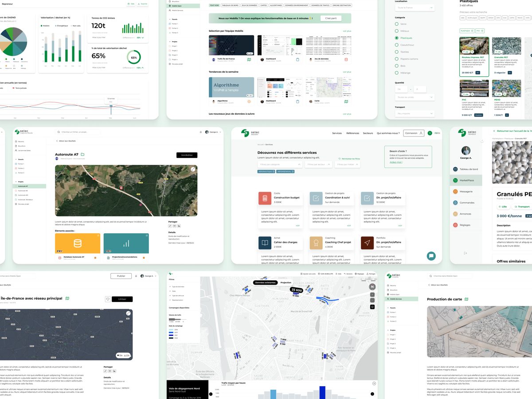Click the map icon beside Trafic Île-de-France card
The image size is (532, 399).
[x=249, y=59]
